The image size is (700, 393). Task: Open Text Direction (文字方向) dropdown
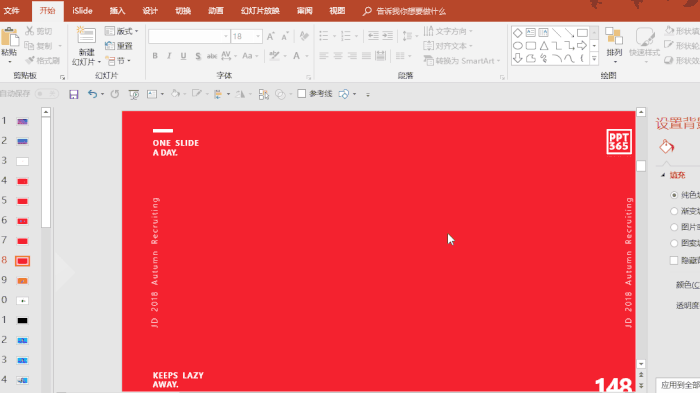click(x=448, y=31)
